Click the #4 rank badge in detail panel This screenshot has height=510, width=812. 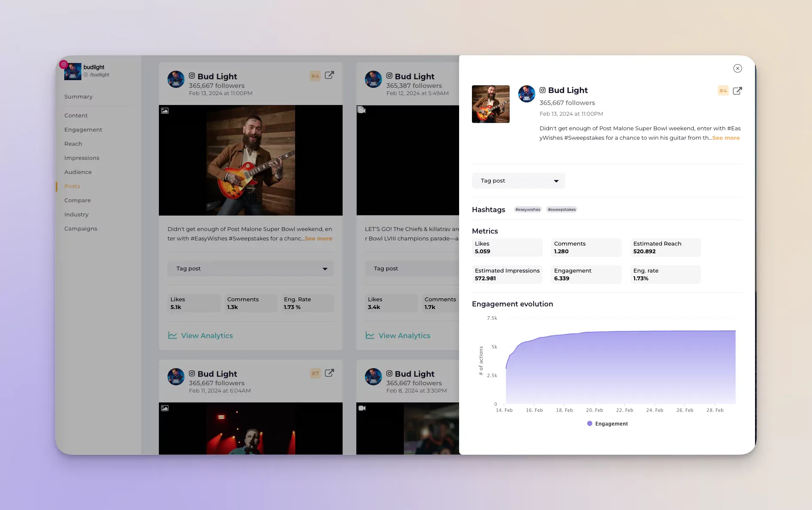[723, 91]
